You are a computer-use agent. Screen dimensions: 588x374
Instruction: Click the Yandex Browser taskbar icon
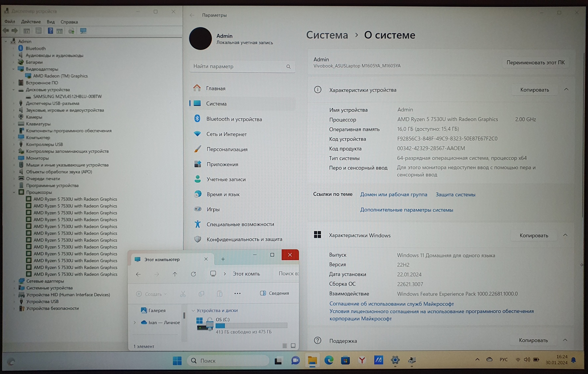[x=362, y=360]
